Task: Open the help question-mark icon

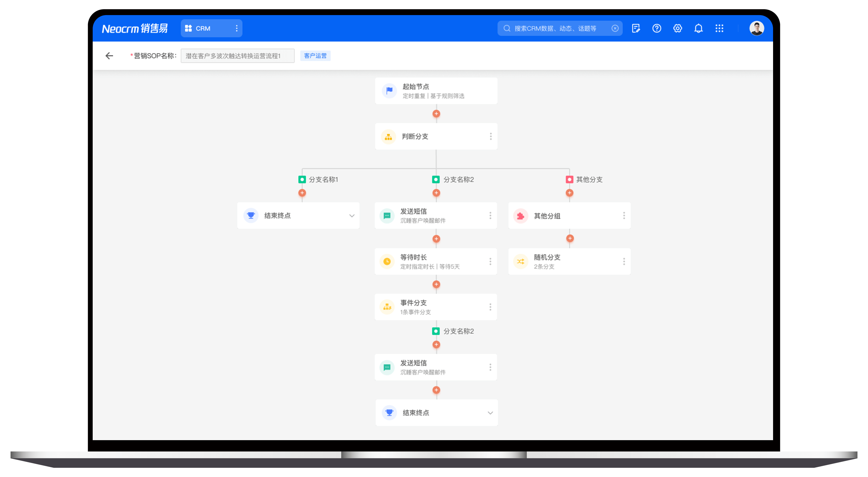Action: pos(656,28)
